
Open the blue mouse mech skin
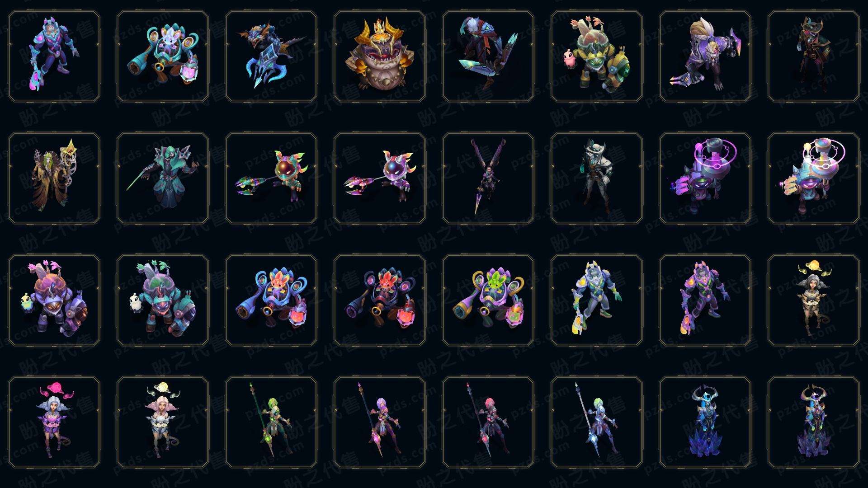(163, 56)
